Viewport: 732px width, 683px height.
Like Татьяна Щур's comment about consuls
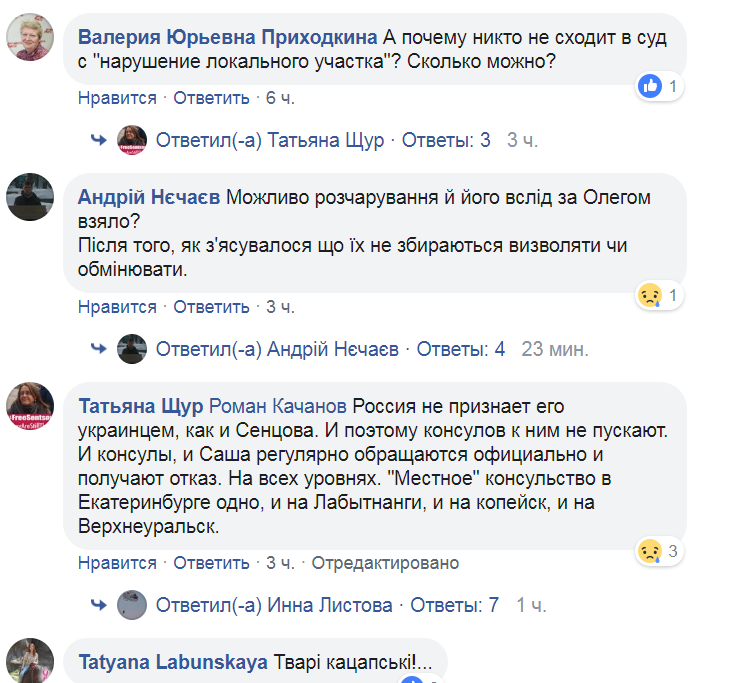point(117,563)
